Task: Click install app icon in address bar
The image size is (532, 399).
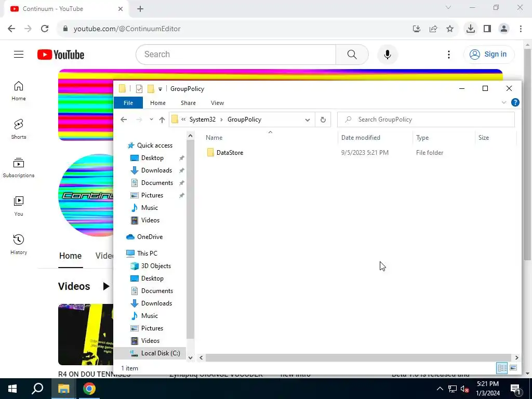Action: (x=417, y=29)
